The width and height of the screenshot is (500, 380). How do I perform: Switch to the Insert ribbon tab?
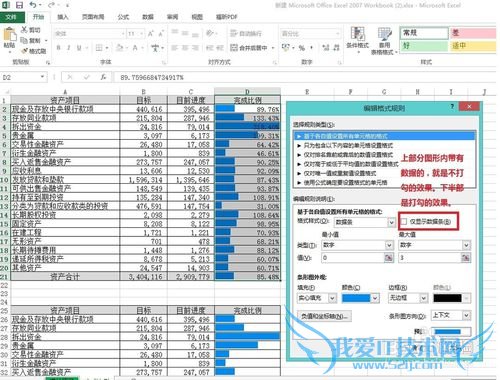pyautogui.click(x=63, y=17)
